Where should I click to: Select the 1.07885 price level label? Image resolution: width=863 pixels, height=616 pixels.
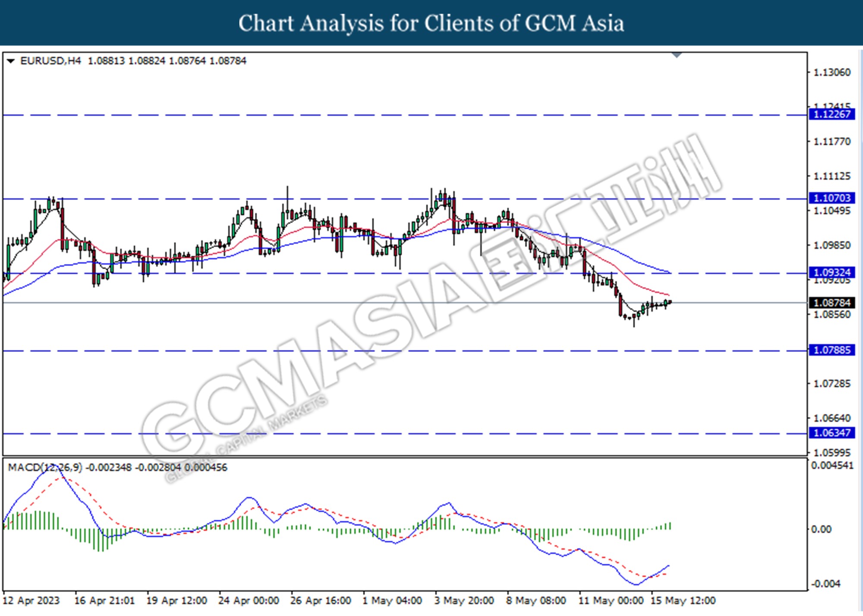pos(832,350)
